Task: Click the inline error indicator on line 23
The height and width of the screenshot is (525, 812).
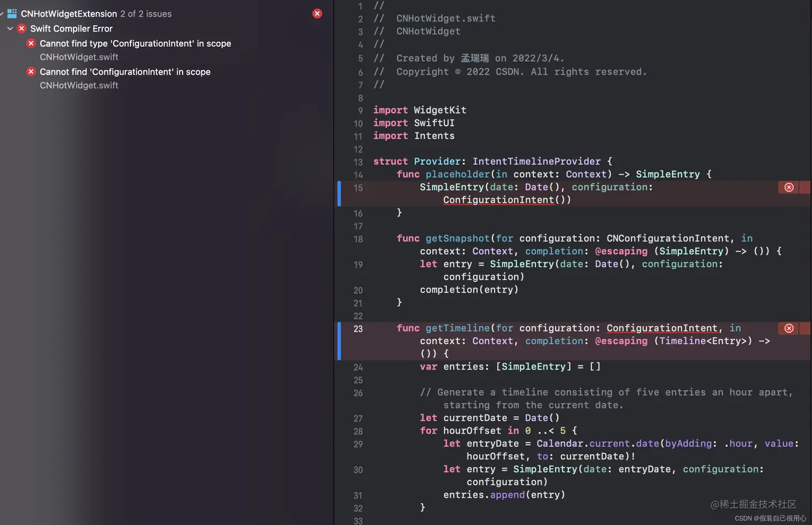Action: 789,329
